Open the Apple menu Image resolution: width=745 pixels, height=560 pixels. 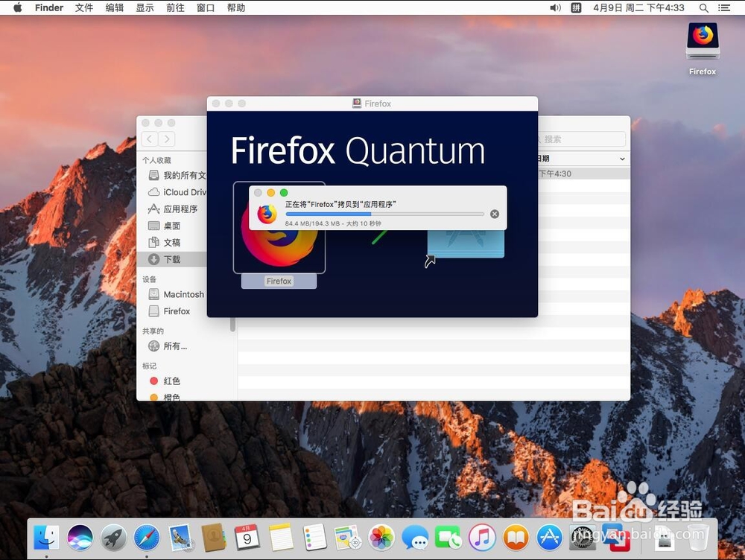18,7
